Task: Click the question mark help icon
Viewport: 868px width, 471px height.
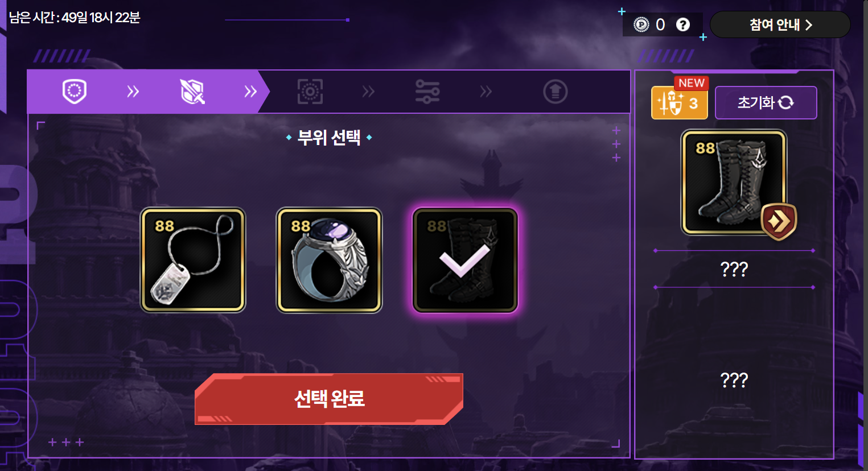Action: click(682, 24)
